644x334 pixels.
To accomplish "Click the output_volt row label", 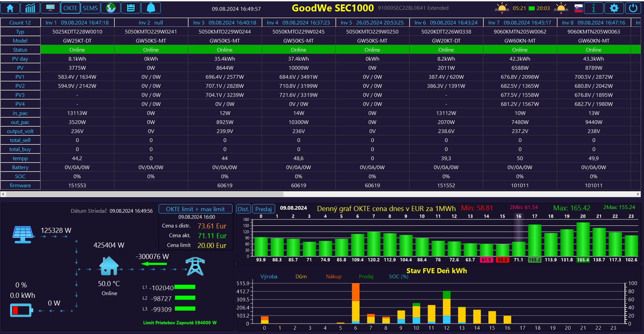I will tap(20, 131).
